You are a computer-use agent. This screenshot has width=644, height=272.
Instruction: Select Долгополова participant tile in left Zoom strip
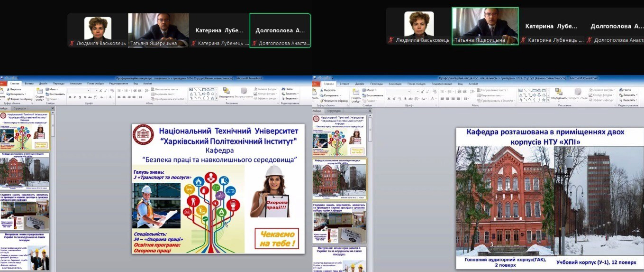point(280,30)
